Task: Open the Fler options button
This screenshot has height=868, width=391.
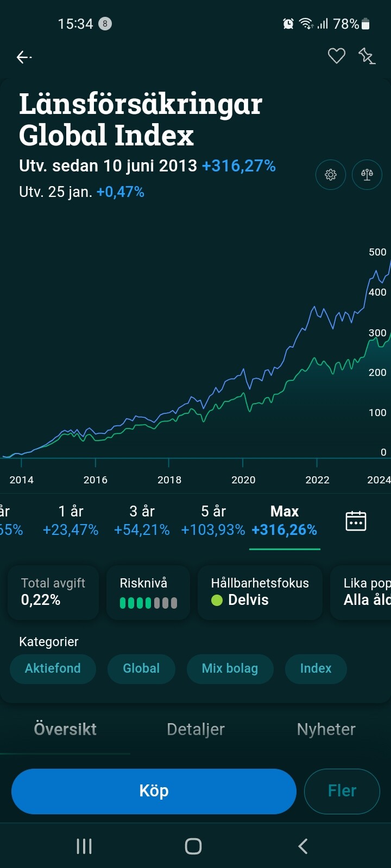Action: (342, 791)
